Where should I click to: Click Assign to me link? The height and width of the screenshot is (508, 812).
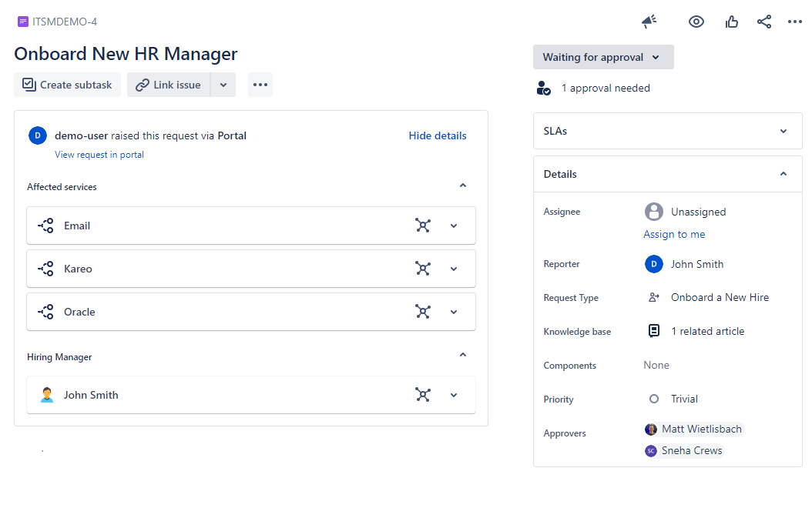pyautogui.click(x=674, y=234)
